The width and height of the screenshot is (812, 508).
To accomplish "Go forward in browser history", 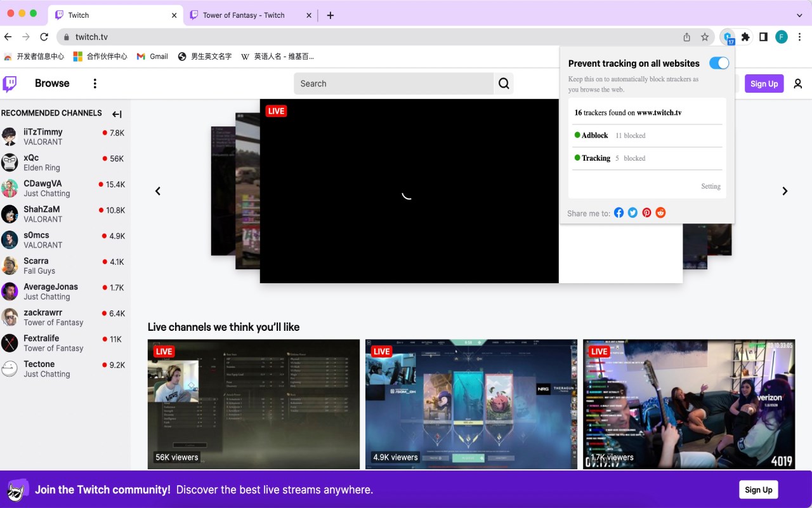I will point(26,37).
